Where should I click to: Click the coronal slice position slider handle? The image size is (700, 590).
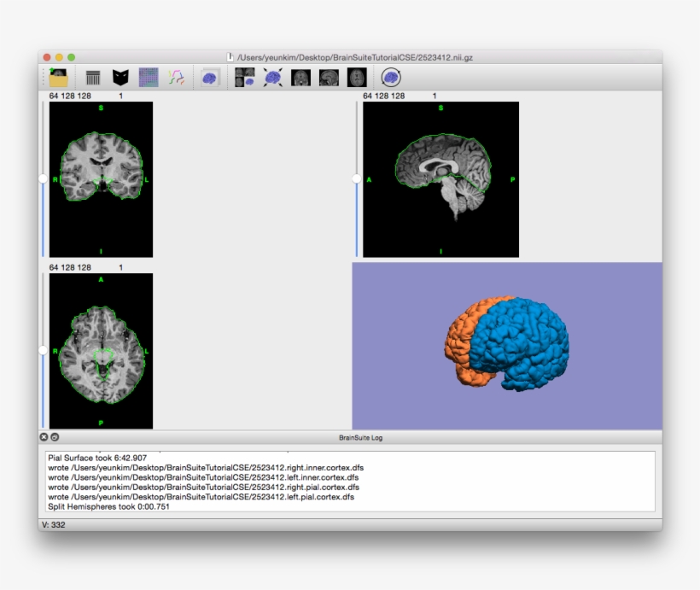41,179
